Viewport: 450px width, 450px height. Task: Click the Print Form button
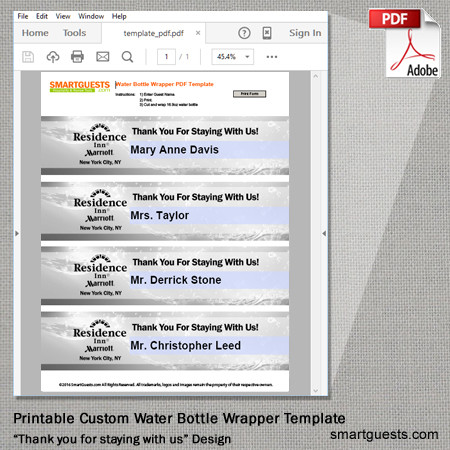pyautogui.click(x=249, y=94)
